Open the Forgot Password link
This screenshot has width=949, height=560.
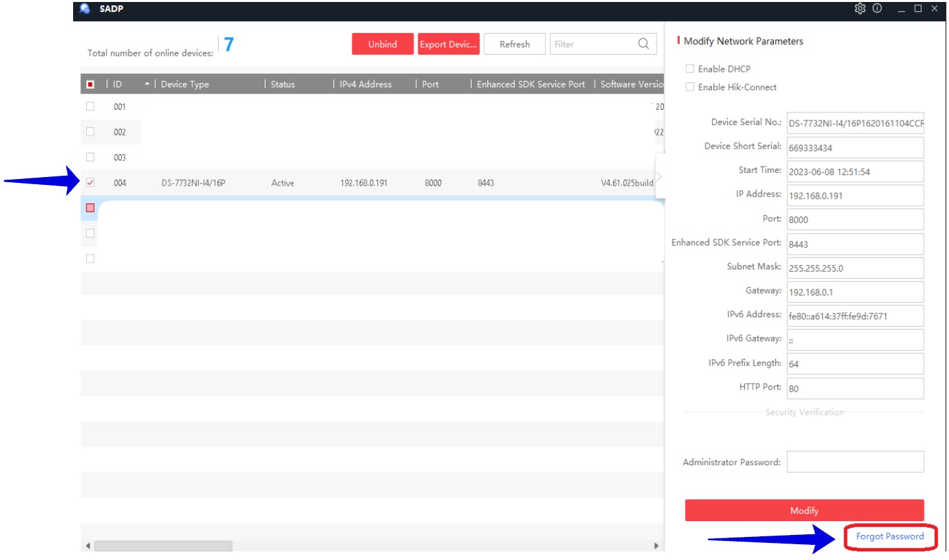tap(890, 536)
